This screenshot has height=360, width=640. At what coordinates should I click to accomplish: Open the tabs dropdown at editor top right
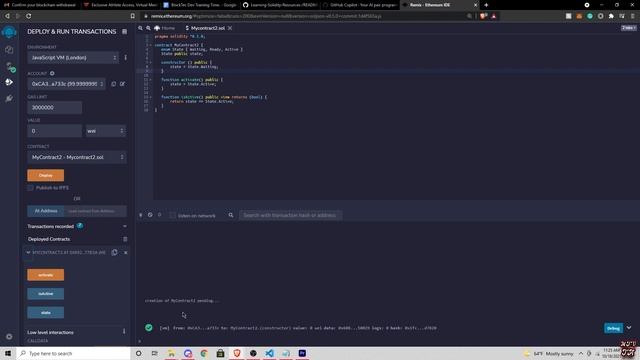pyautogui.click(x=629, y=28)
